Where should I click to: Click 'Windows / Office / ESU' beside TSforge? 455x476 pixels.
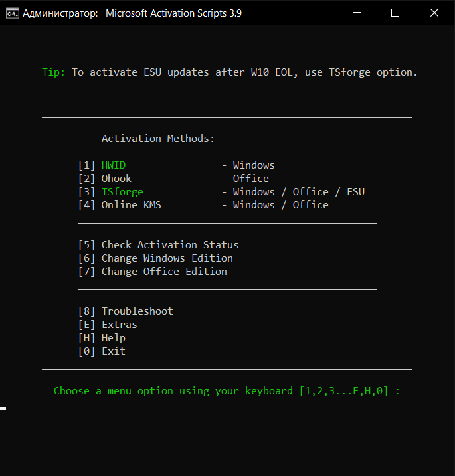pos(299,192)
